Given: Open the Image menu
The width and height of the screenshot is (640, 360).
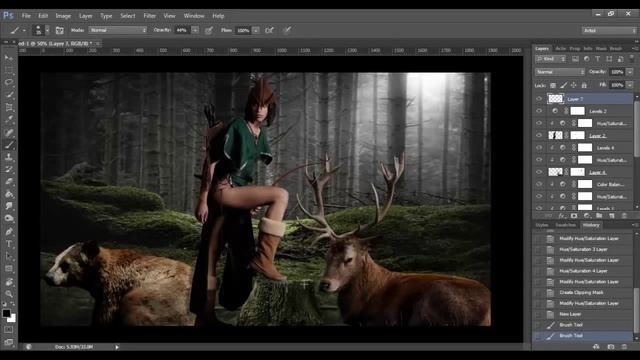Looking at the screenshot, I should tap(63, 16).
